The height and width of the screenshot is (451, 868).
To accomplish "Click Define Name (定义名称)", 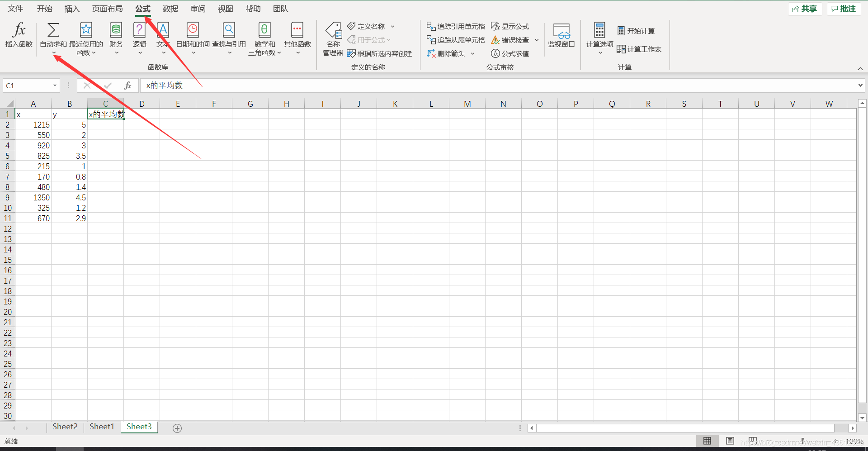I will coord(366,26).
